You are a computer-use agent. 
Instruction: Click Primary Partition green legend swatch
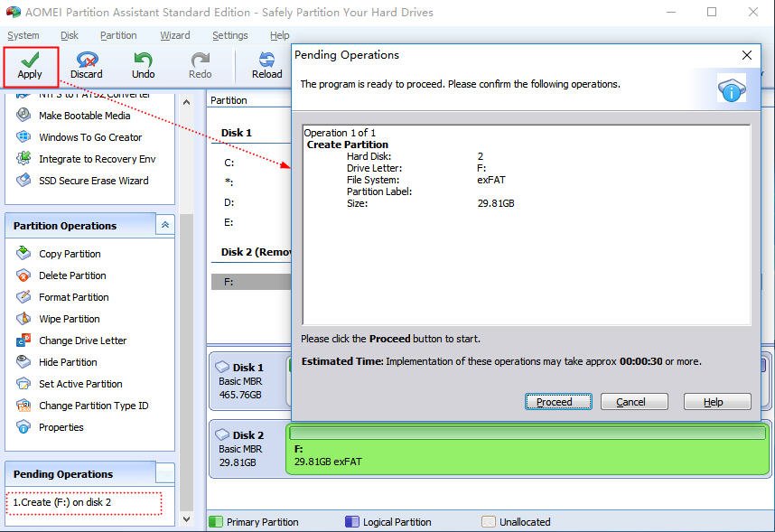[216, 522]
